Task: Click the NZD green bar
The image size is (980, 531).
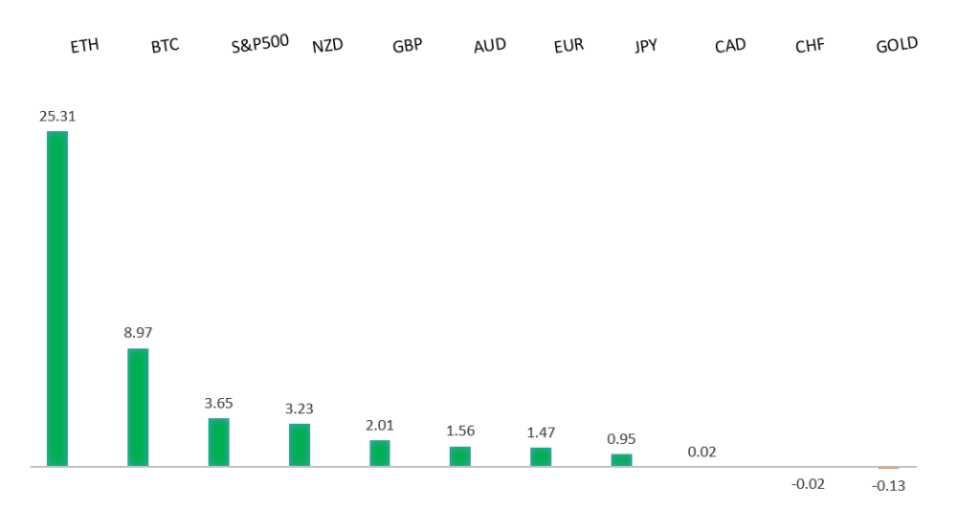Action: [300, 445]
